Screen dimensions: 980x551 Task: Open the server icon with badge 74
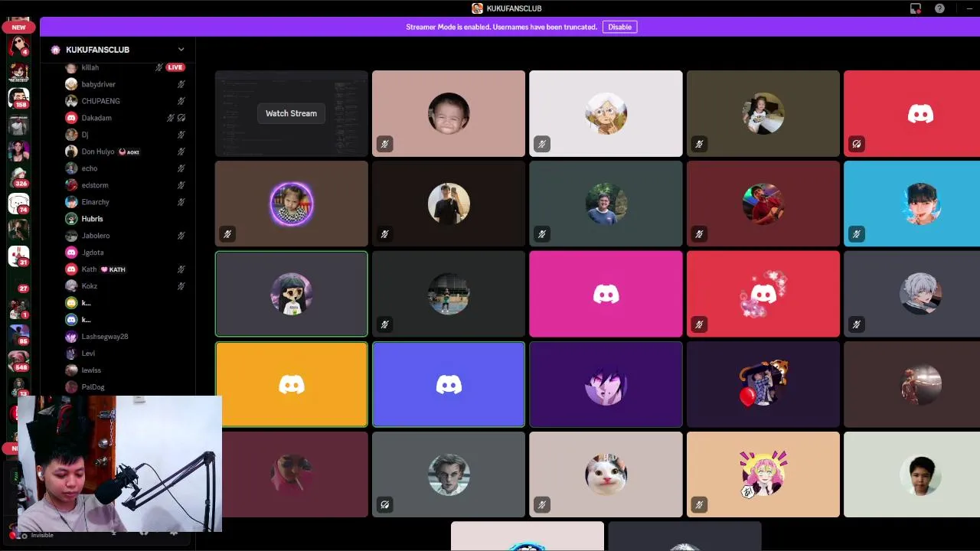(18, 204)
